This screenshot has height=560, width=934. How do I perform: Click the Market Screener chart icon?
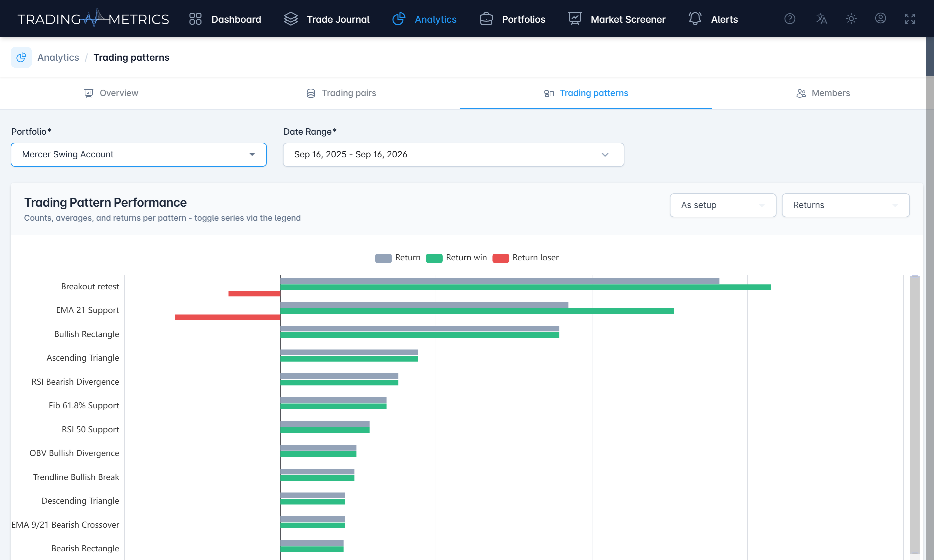point(575,19)
